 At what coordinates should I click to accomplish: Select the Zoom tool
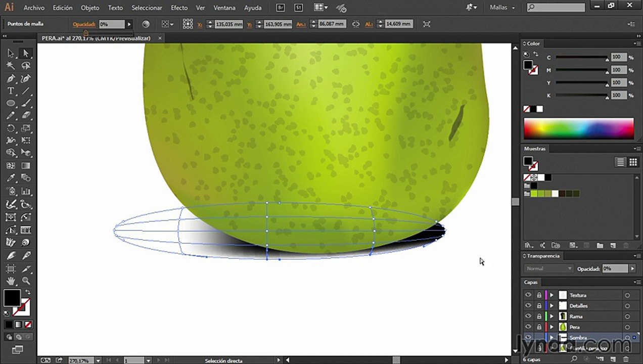(25, 281)
